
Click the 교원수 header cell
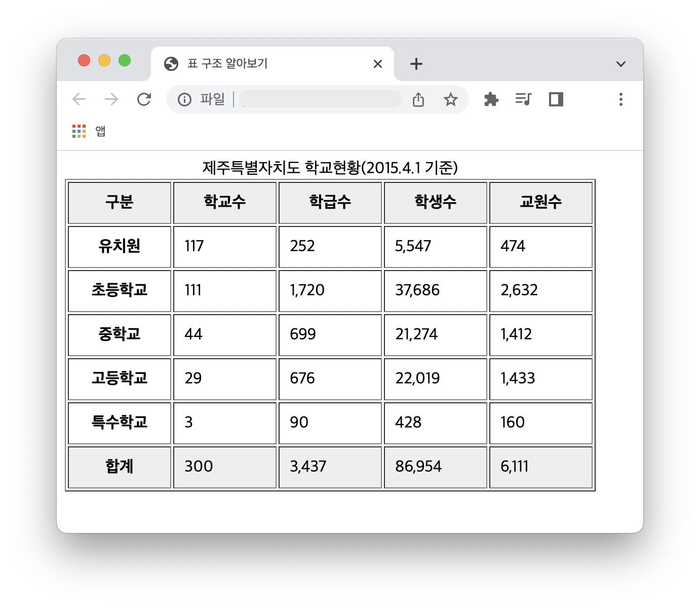[x=541, y=203]
